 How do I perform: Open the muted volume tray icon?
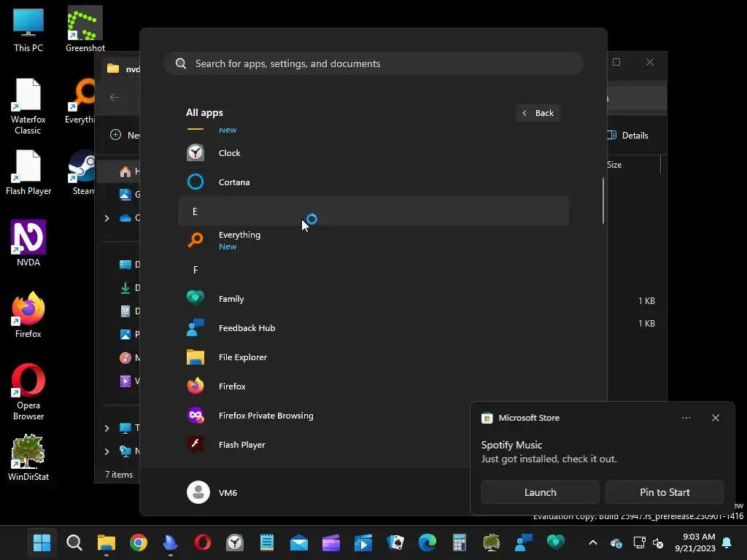pos(658,542)
